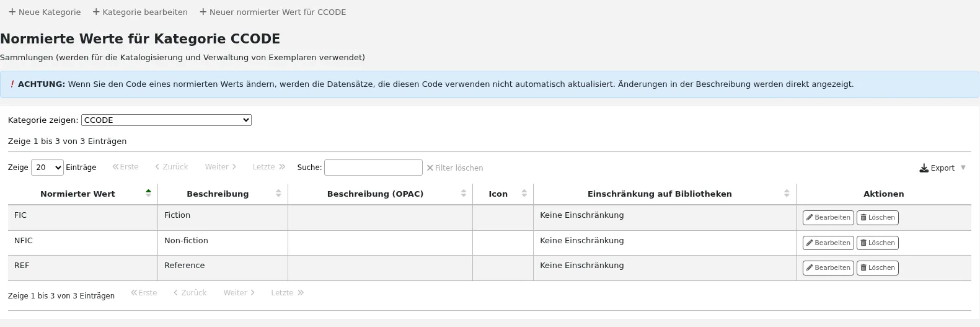Click the trash icon in FIC row
Screen dimensions: 980x327
(x=863, y=218)
